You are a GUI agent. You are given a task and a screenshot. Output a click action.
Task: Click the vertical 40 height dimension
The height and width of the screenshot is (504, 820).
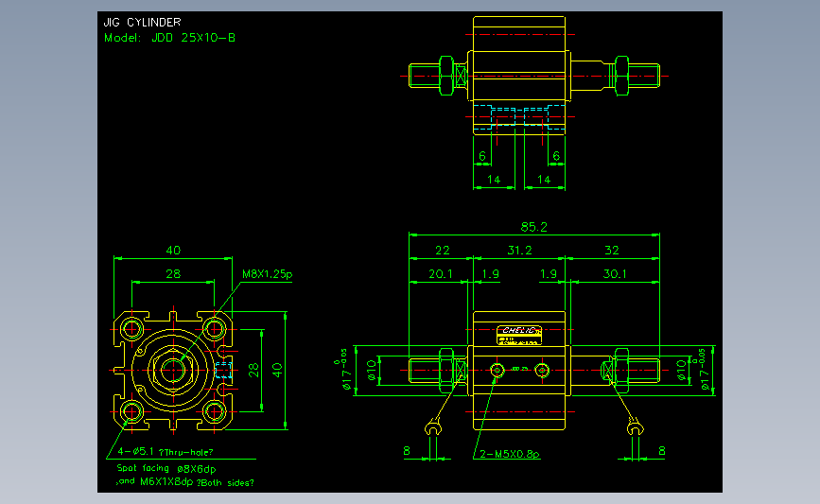tap(278, 370)
